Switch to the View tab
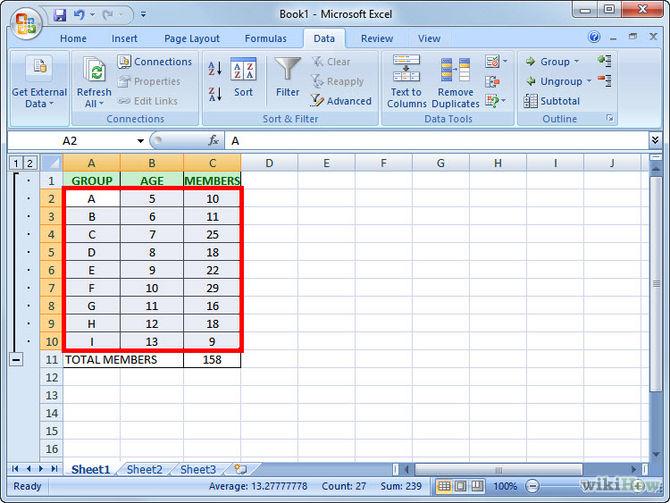Image resolution: width=670 pixels, height=503 pixels. (429, 38)
